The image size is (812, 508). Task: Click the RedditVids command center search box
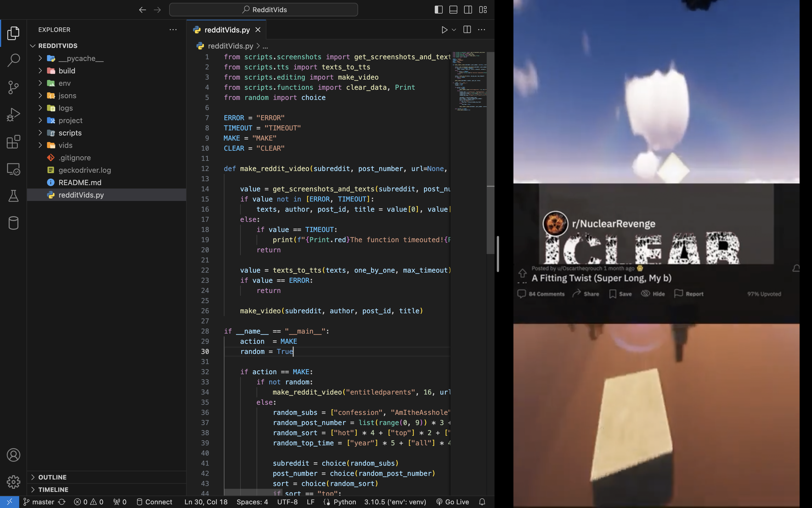pos(263,10)
